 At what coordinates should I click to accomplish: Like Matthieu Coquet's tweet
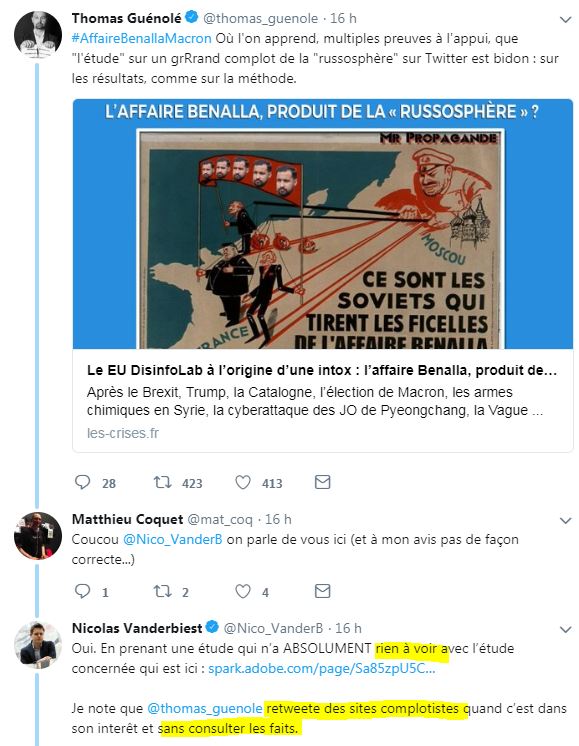(243, 591)
